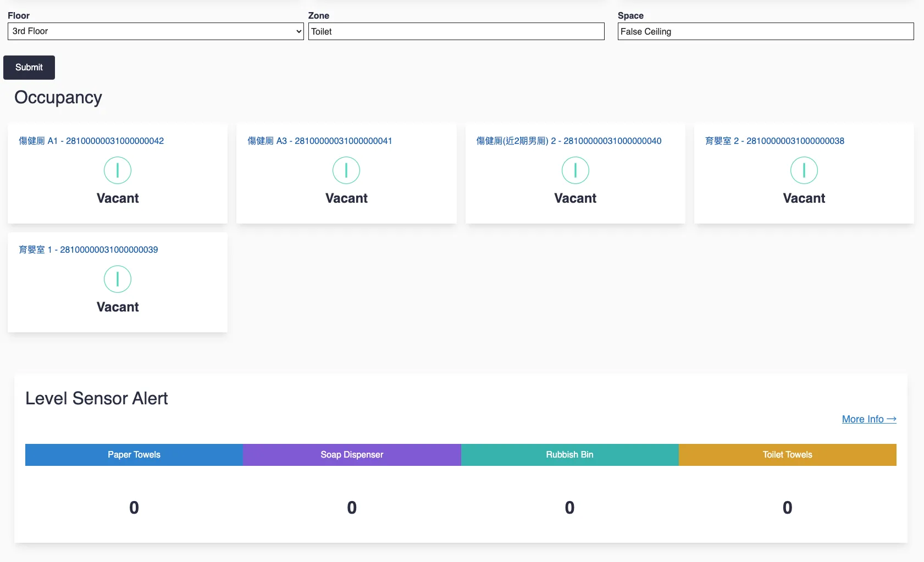Image resolution: width=924 pixels, height=562 pixels.
Task: Open the Floor dropdown showing 3rd Floor
Action: click(156, 31)
